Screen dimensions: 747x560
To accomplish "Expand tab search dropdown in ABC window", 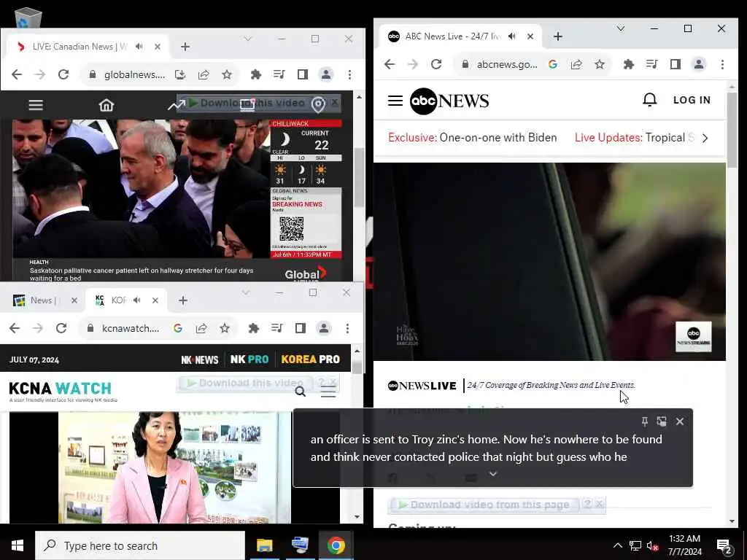I will [620, 28].
